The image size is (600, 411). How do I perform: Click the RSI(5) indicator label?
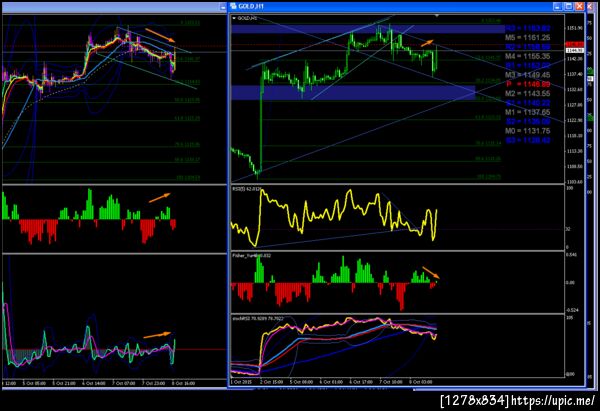(x=247, y=189)
